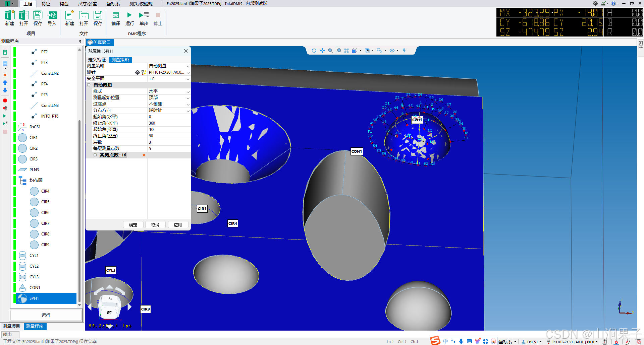
Task: Edit 层数 value 3
Action: pos(169,142)
